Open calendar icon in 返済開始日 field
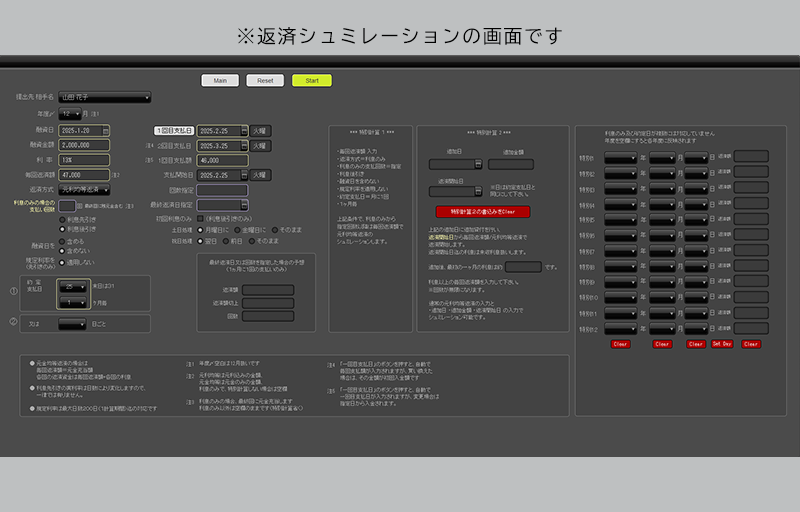 [478, 191]
